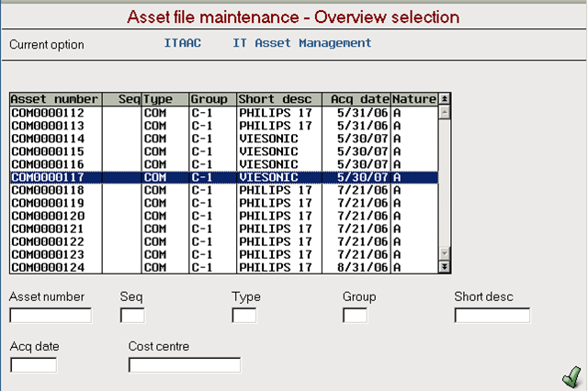Jump to top of list via double-arrow button

444,99
